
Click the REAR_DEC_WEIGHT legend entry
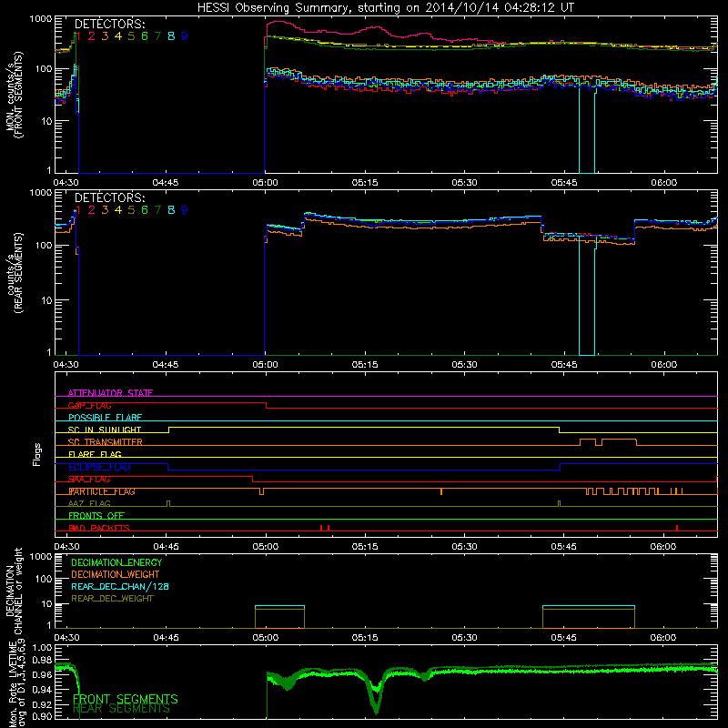click(x=112, y=599)
